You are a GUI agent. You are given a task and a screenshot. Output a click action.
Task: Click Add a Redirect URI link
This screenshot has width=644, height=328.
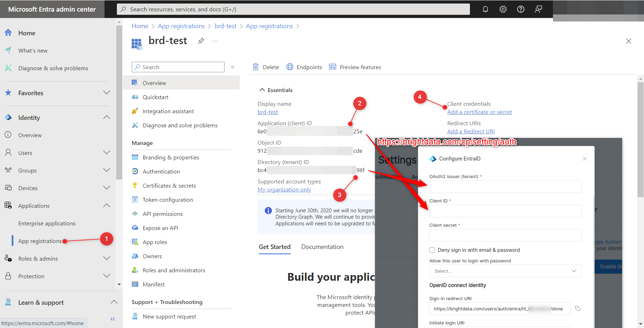[471, 132]
